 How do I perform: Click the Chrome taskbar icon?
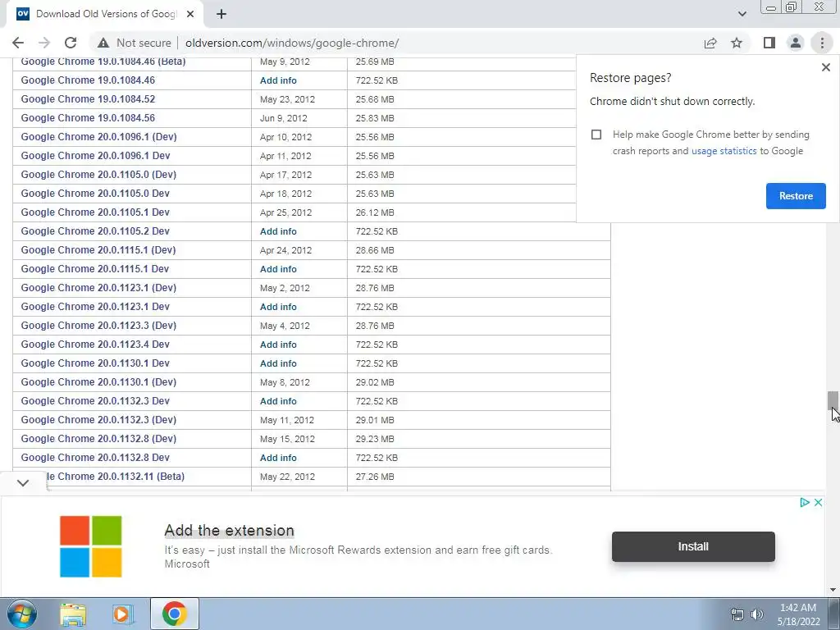[174, 614]
